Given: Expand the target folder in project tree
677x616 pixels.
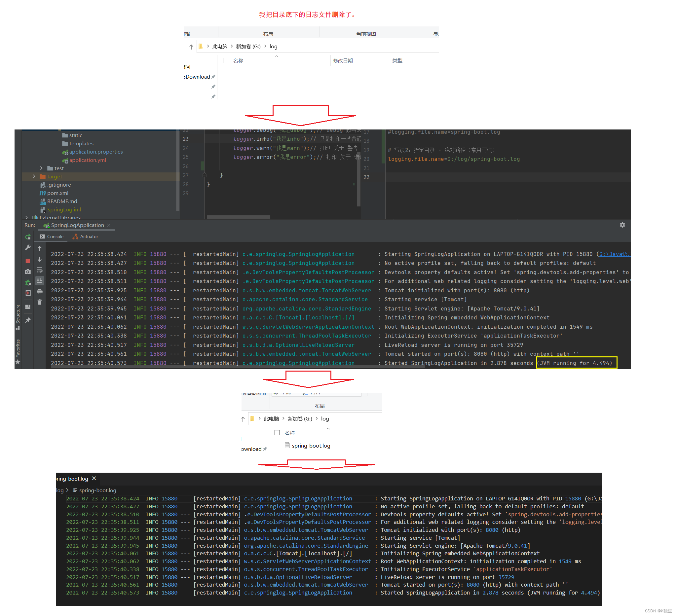Looking at the screenshot, I should pos(34,176).
